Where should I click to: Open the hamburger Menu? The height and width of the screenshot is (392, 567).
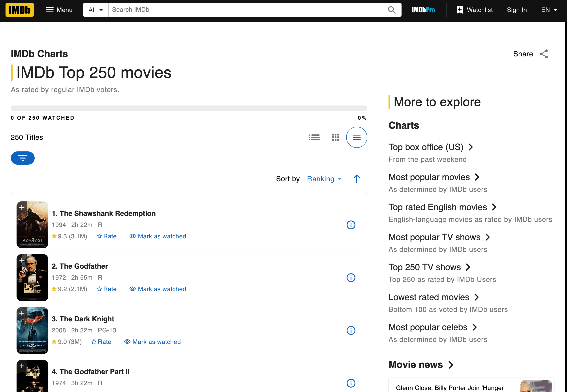(x=59, y=10)
